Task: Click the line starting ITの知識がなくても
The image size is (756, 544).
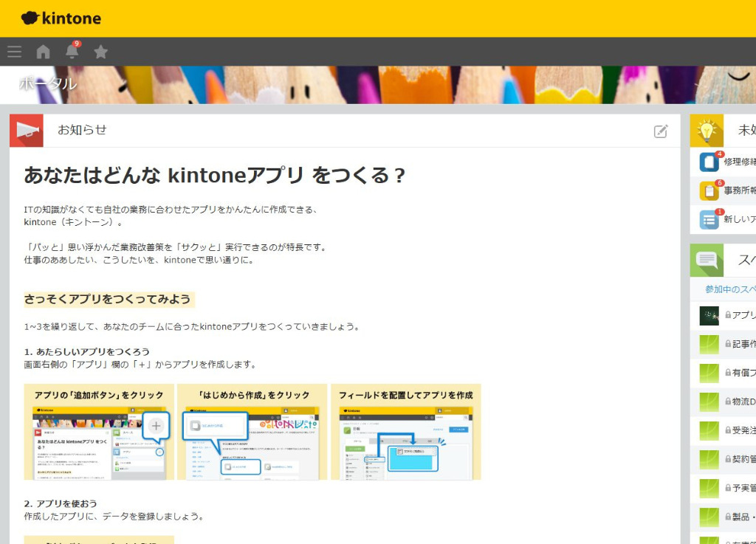Action: pyautogui.click(x=171, y=210)
